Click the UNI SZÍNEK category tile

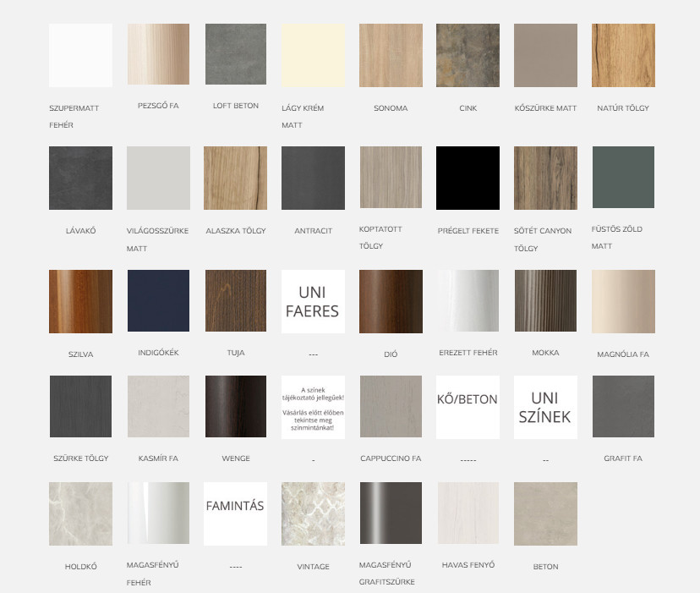click(545, 407)
